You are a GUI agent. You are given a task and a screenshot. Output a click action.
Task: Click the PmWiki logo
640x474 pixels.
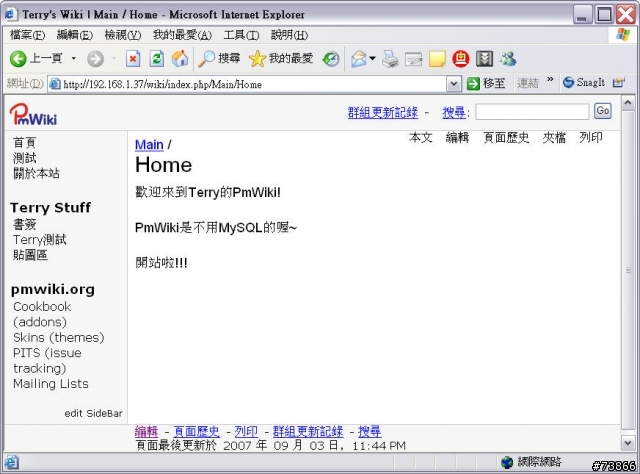click(x=33, y=114)
